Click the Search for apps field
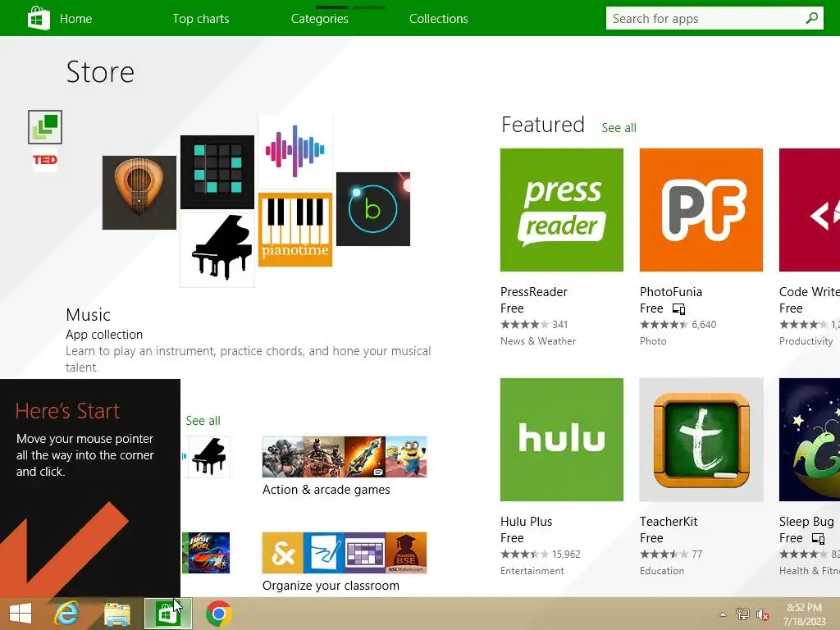Screen dimensions: 840x630 tap(714, 18)
